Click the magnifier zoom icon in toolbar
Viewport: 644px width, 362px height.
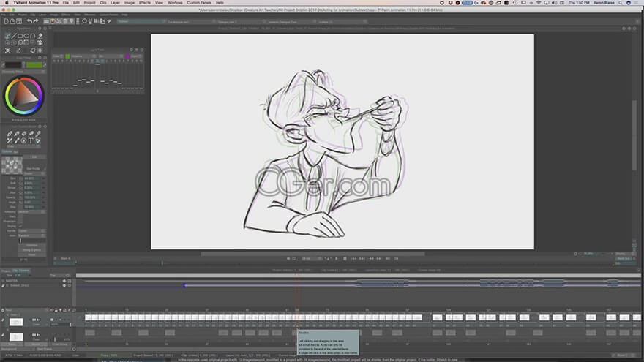click(x=84, y=21)
